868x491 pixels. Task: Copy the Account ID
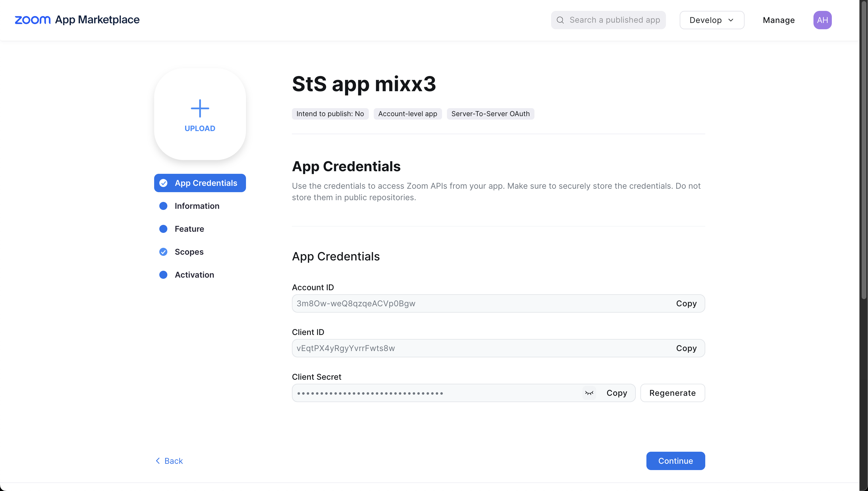(x=686, y=303)
